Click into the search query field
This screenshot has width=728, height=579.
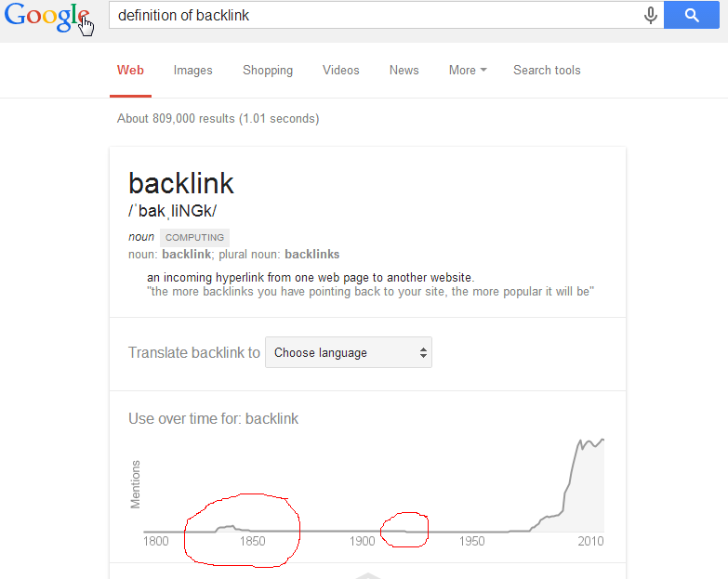(x=372, y=15)
